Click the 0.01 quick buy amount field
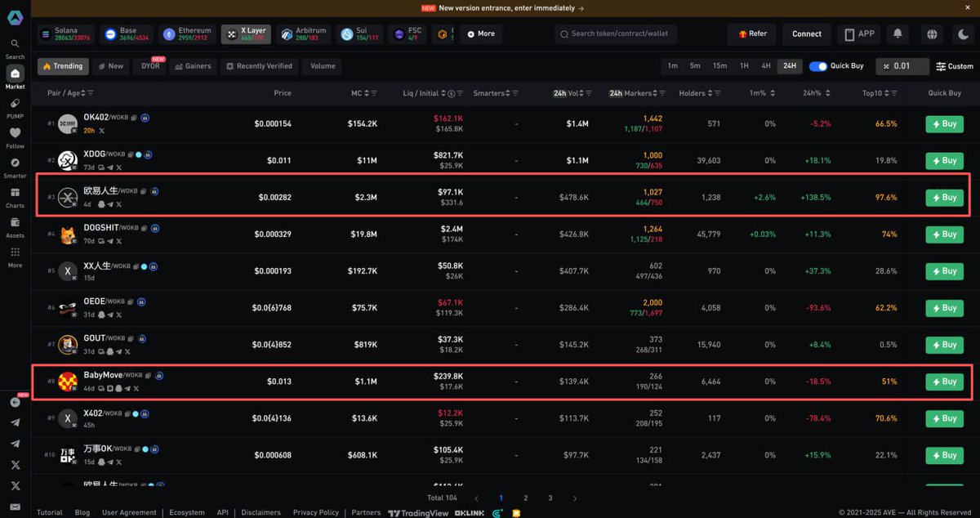The image size is (980, 518). (902, 66)
